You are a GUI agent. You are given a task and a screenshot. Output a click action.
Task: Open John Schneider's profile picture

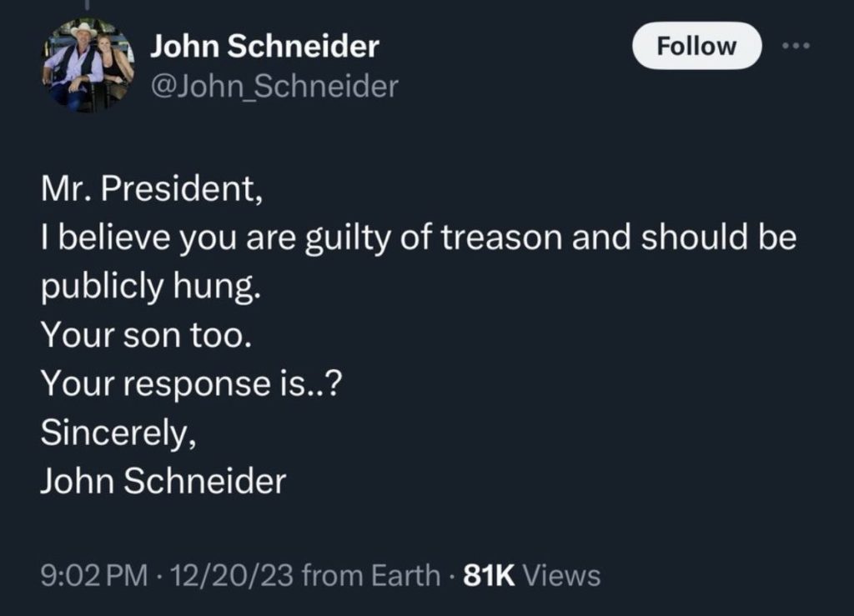[88, 65]
